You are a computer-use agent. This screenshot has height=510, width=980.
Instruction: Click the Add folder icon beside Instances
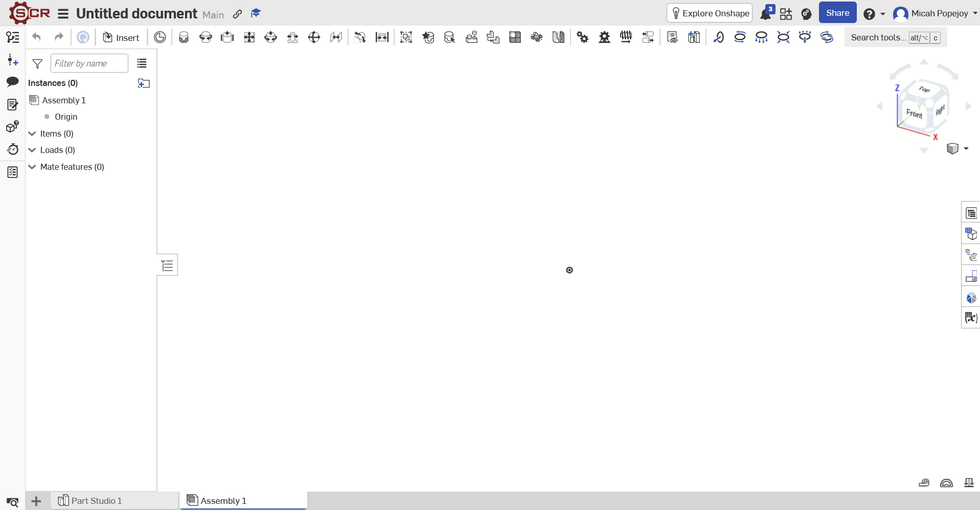tap(144, 83)
